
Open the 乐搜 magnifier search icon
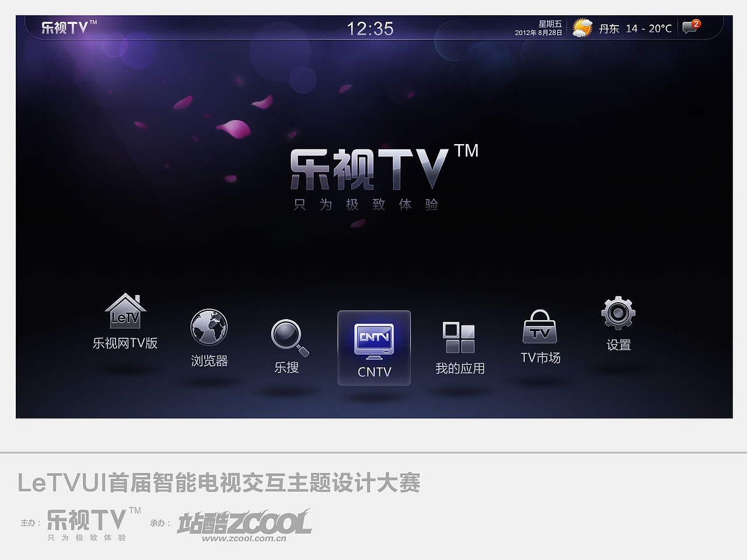tap(289, 338)
